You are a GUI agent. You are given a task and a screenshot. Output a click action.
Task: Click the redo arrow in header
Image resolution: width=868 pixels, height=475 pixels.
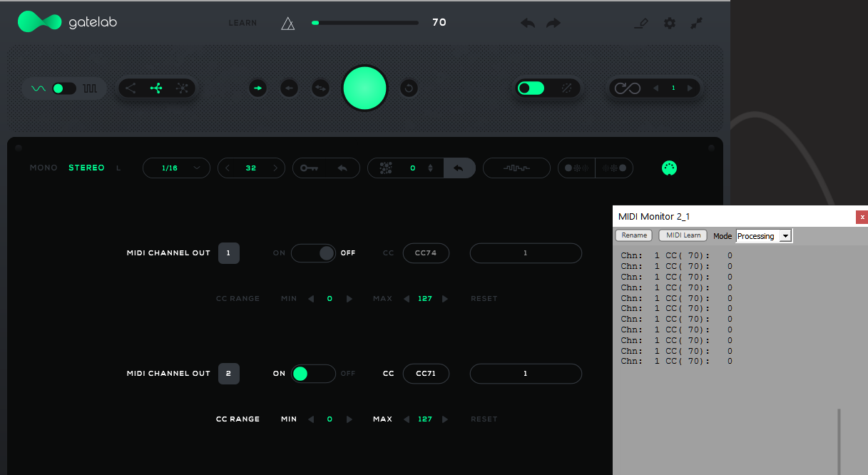tap(553, 23)
